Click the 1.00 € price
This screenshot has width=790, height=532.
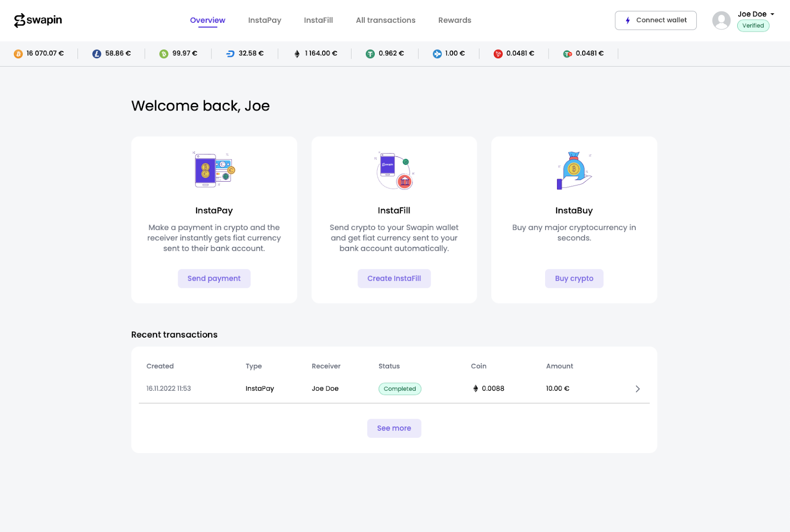pos(455,53)
